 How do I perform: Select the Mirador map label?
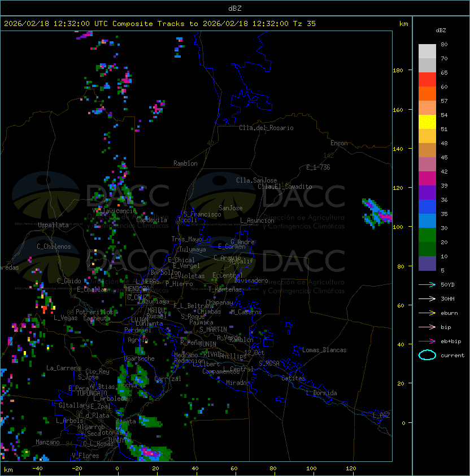pos(238,383)
